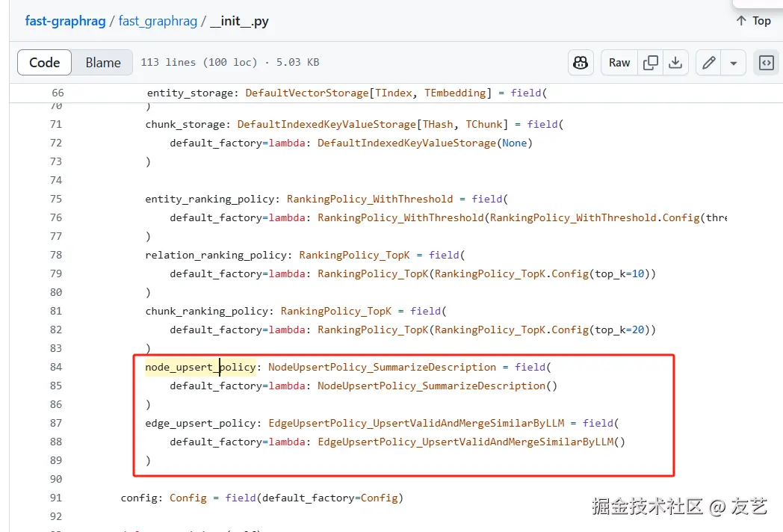783x532 pixels.
Task: Click top_k=10 value on line 79
Action: pos(619,273)
